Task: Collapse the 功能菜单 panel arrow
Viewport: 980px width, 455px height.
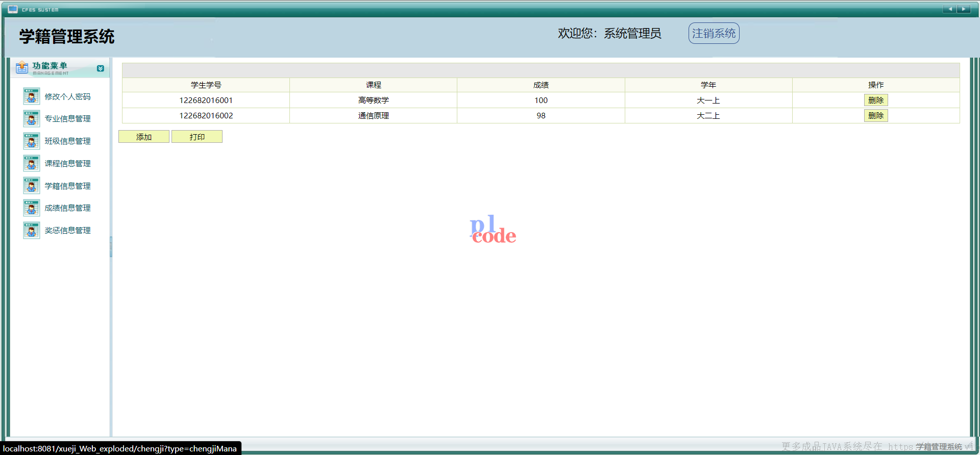Action: click(101, 68)
